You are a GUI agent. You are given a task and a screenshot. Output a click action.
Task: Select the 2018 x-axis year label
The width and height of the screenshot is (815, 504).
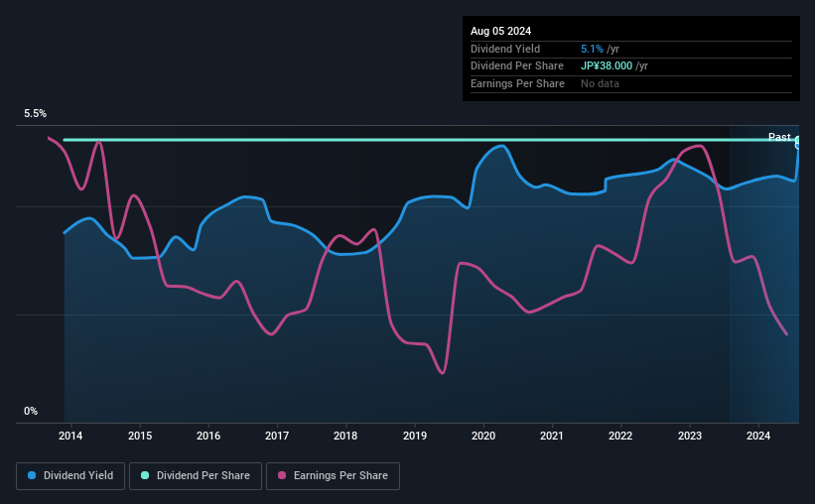pos(345,436)
